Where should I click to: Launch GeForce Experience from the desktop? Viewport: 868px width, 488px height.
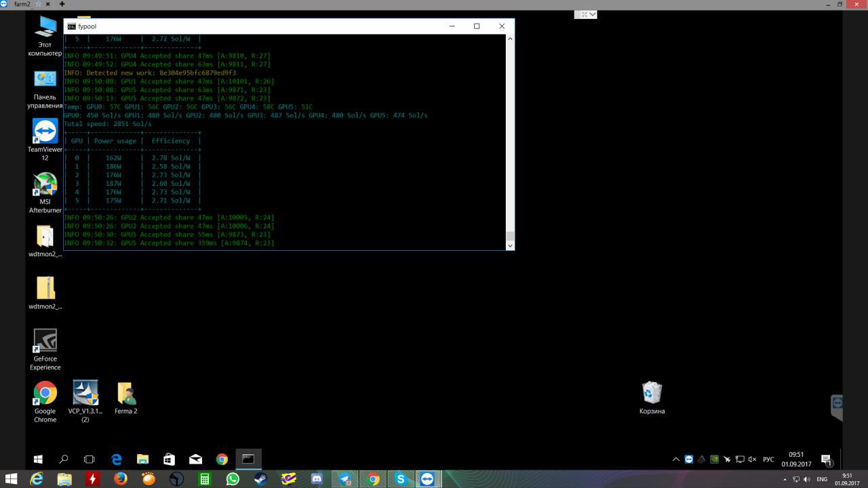[x=45, y=350]
